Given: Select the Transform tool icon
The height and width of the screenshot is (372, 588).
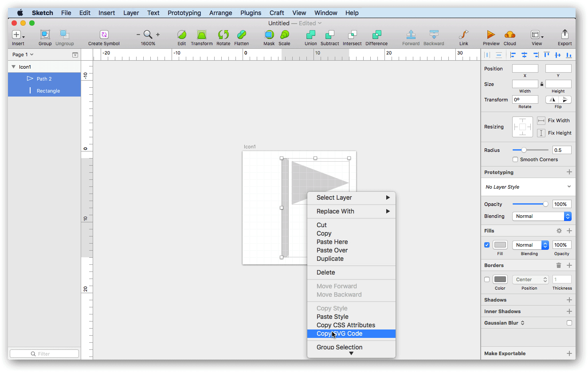Looking at the screenshot, I should pos(202,35).
